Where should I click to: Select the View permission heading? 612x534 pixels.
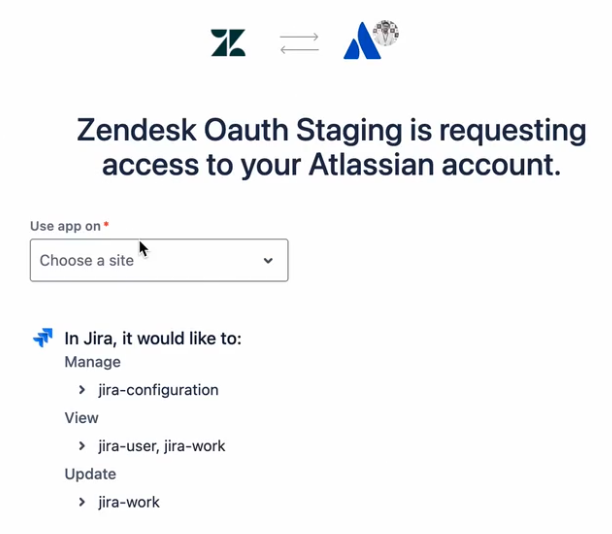(81, 418)
